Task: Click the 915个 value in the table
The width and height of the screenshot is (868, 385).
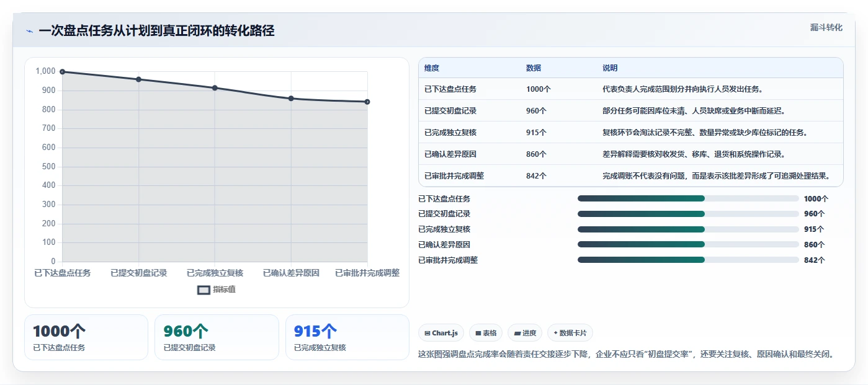Action: pyautogui.click(x=536, y=133)
